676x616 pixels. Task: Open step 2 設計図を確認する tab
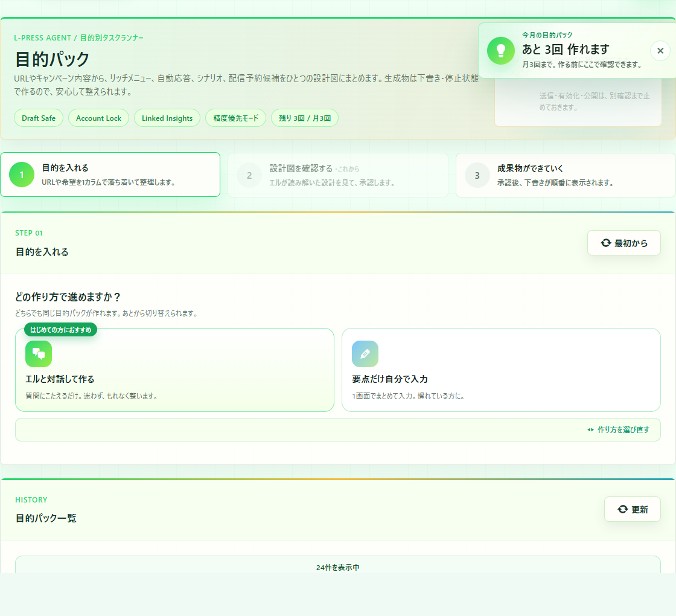(338, 175)
